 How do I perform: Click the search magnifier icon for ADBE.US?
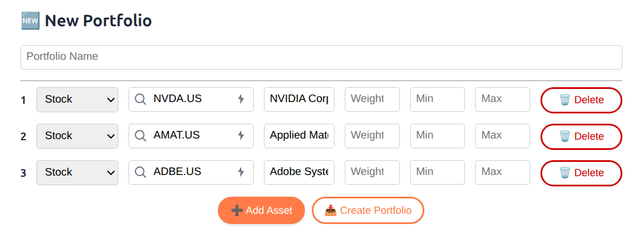coord(141,172)
